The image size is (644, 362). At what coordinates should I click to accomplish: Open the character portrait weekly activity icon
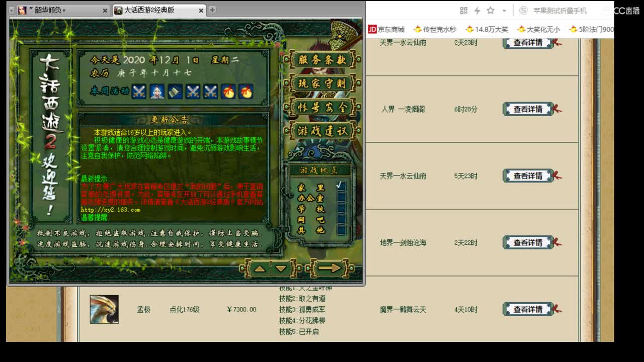(x=157, y=92)
